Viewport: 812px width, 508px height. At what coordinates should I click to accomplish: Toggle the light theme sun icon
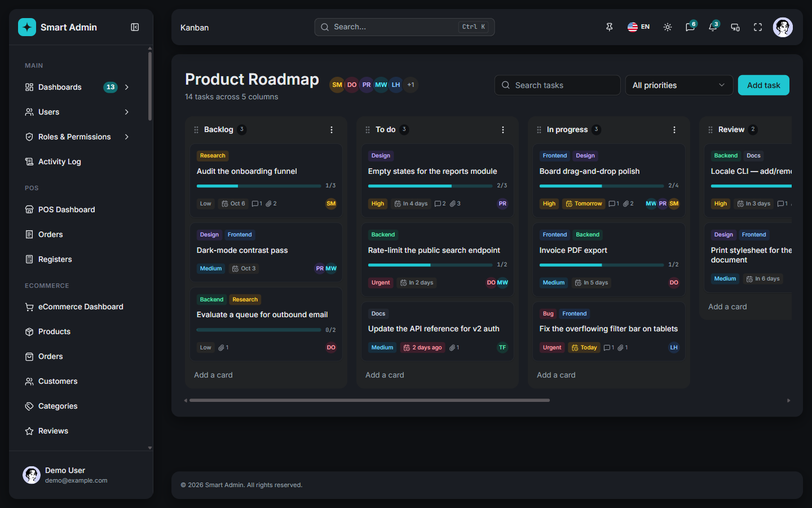point(668,27)
